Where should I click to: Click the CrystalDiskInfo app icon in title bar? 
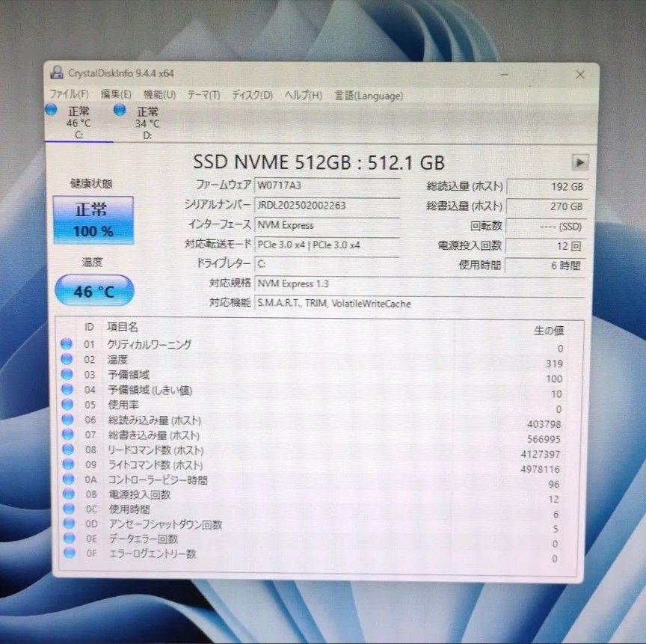coord(56,73)
